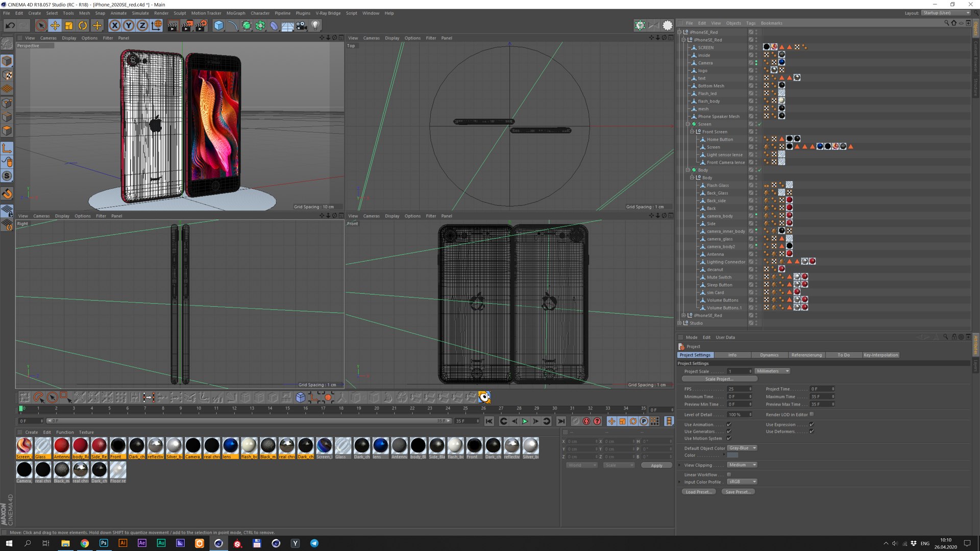Activate the Move tool

[x=55, y=25]
